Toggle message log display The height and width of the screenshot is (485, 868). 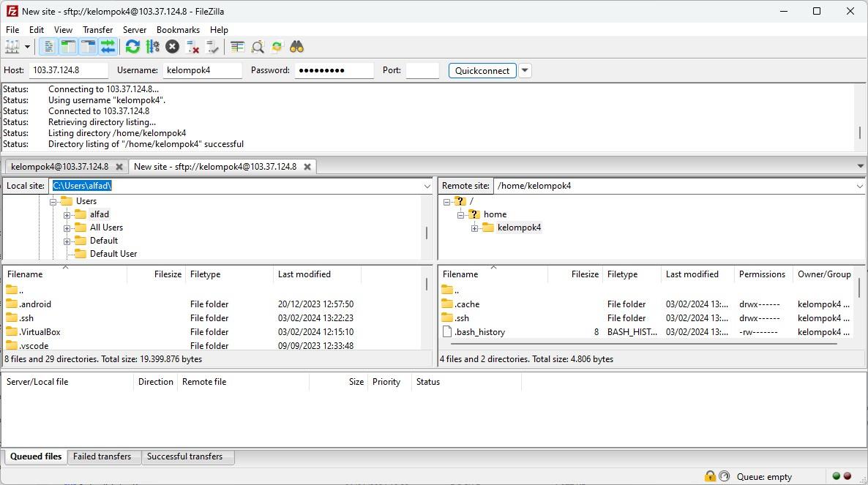click(x=49, y=47)
